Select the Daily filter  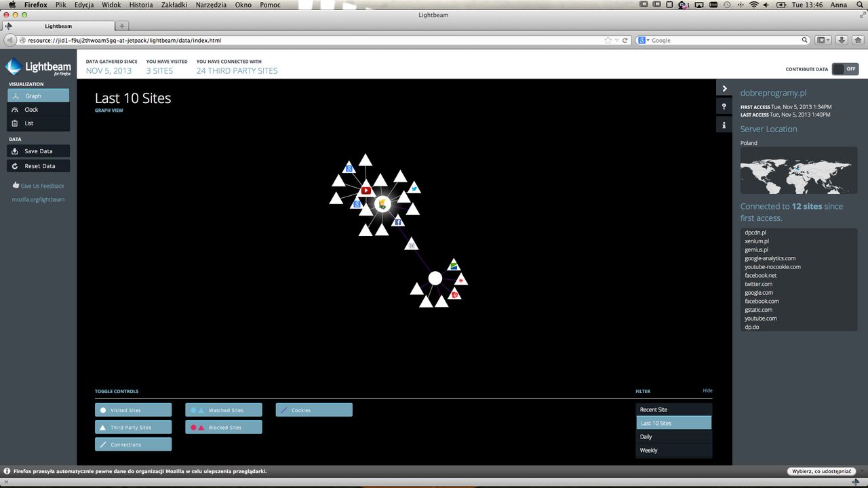674,436
